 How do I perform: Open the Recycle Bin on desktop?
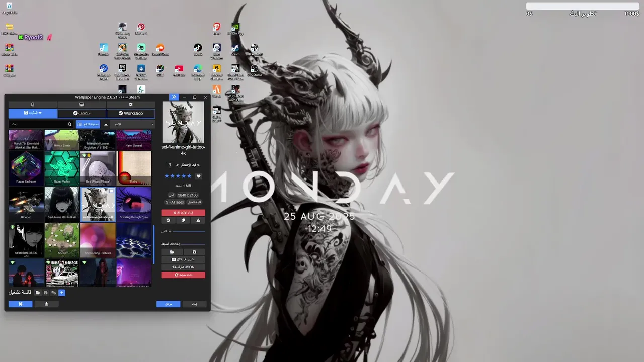point(9,8)
